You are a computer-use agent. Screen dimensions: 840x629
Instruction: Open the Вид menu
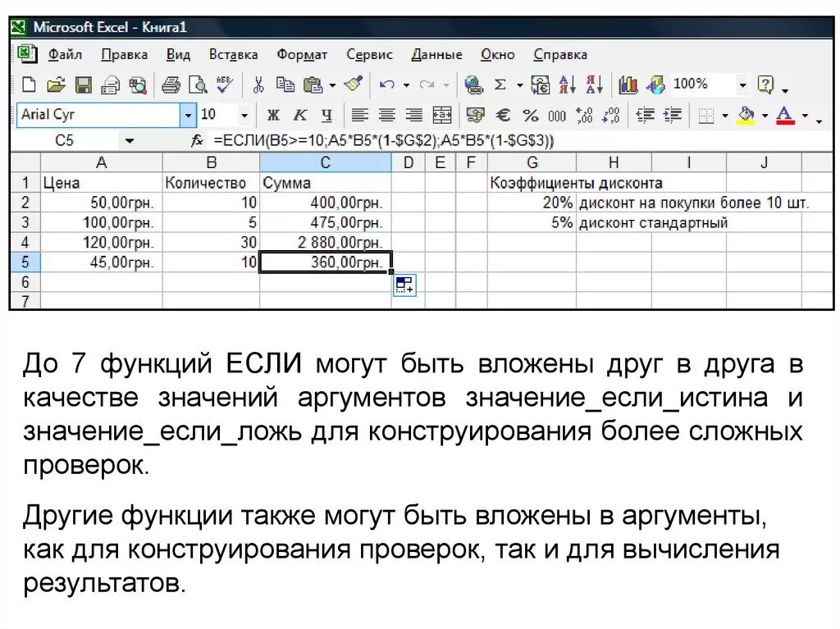(x=178, y=55)
